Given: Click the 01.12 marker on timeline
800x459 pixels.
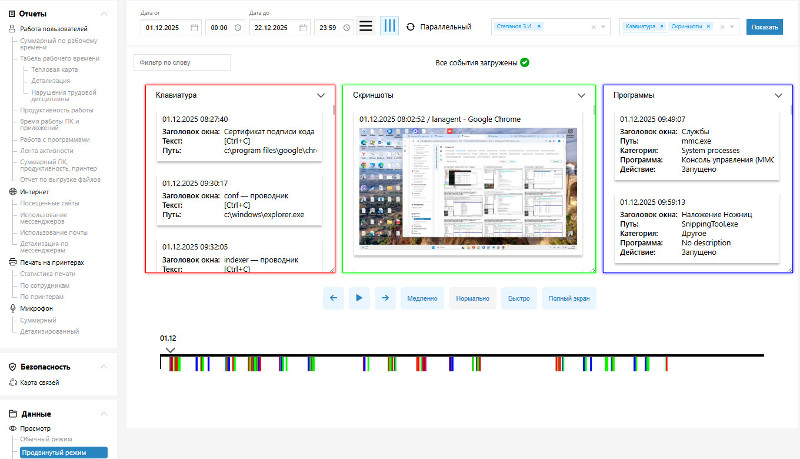Looking at the screenshot, I should (x=168, y=345).
